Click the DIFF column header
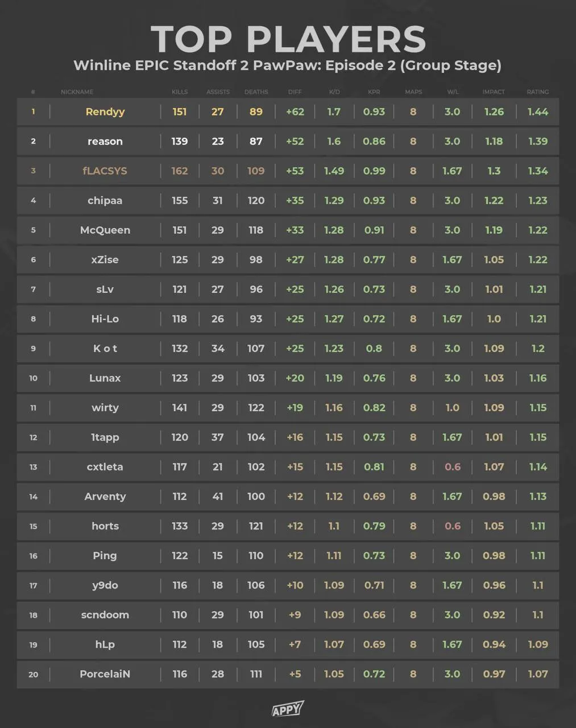The height and width of the screenshot is (728, 576). tap(295, 92)
